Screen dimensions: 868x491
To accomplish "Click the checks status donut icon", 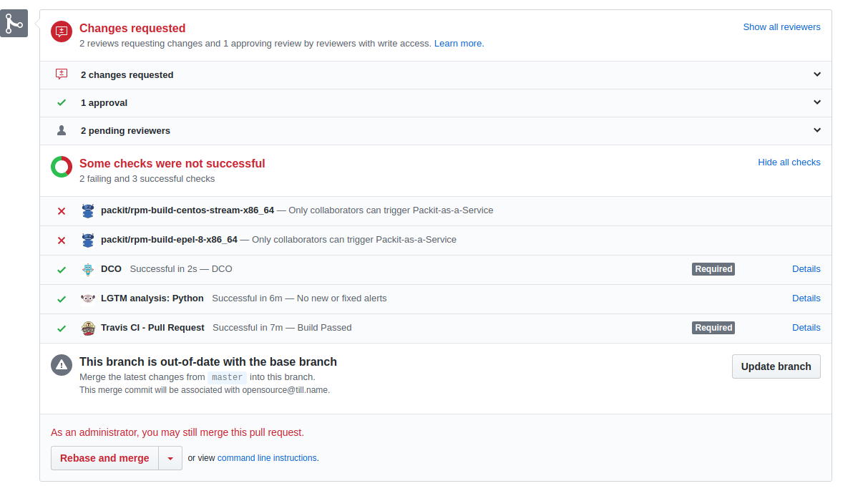I will 62,167.
